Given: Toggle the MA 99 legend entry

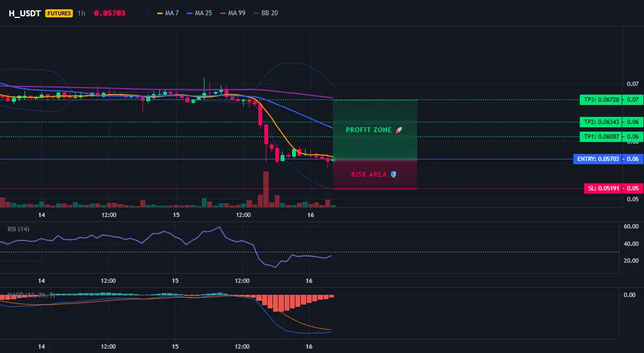Looking at the screenshot, I should point(233,13).
